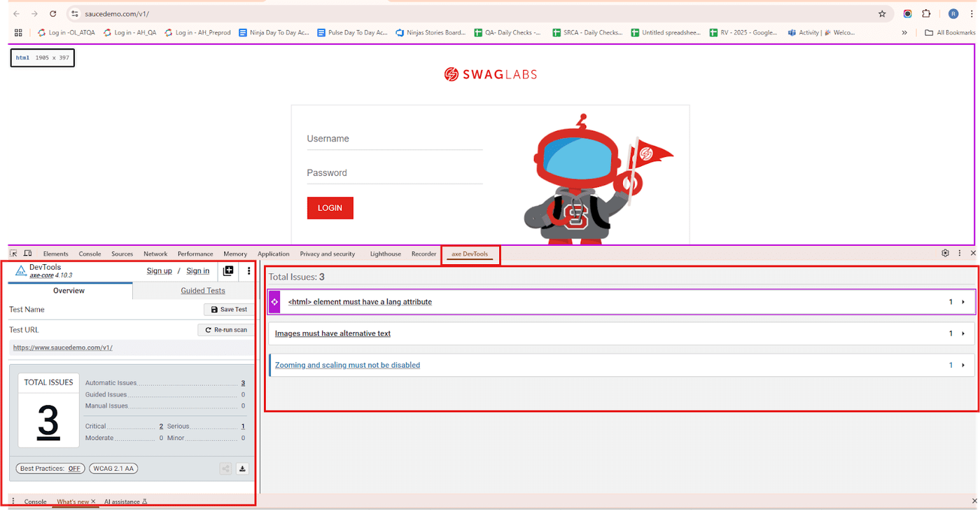Close DevTools with the X icon
980x510 pixels.
[x=972, y=253]
